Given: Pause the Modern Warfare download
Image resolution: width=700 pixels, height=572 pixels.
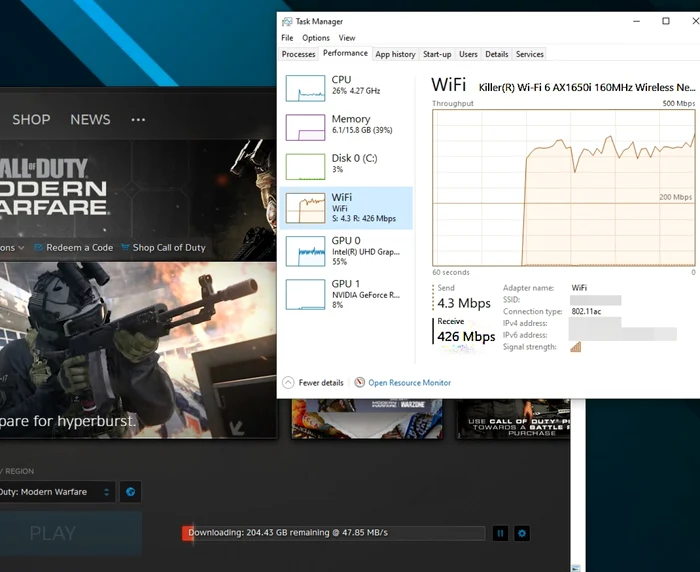Looking at the screenshot, I should [x=500, y=533].
